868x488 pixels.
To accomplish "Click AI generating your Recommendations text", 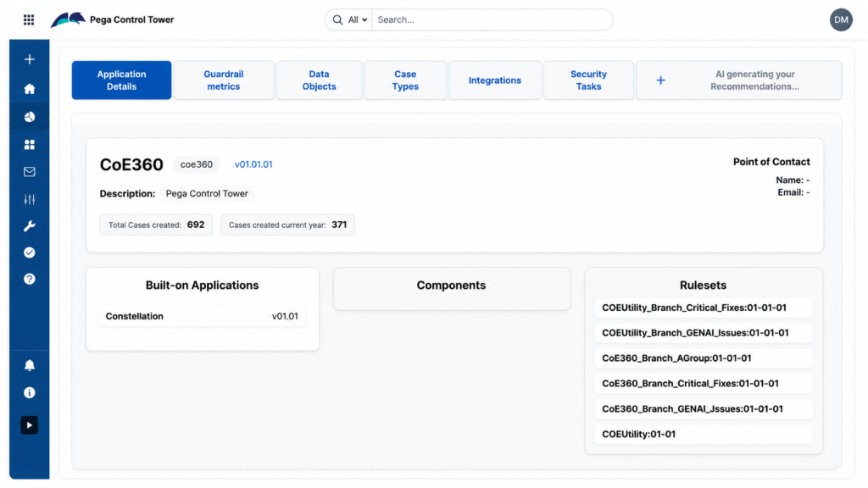I will (754, 80).
